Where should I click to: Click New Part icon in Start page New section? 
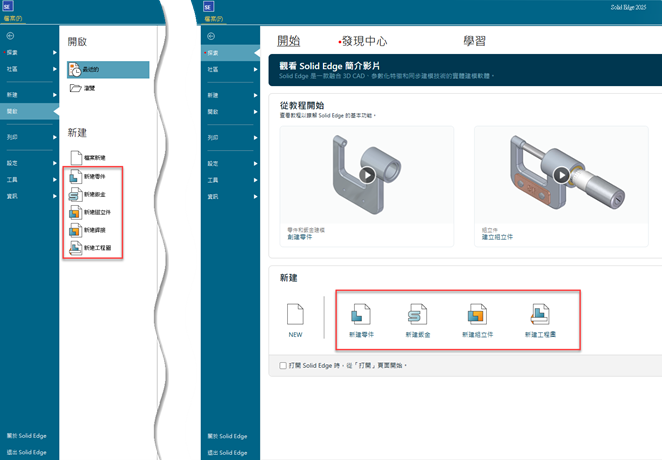coord(361,314)
